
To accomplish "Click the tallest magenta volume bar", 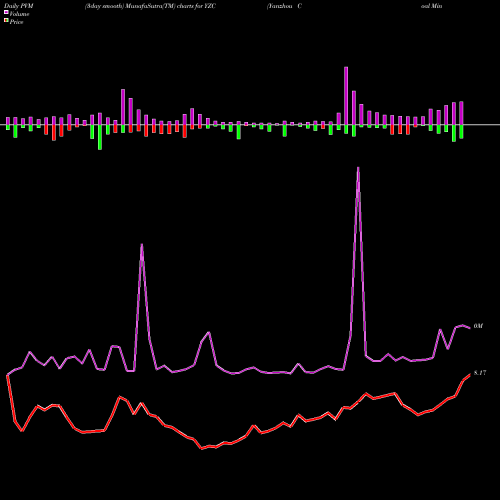I will (x=346, y=96).
